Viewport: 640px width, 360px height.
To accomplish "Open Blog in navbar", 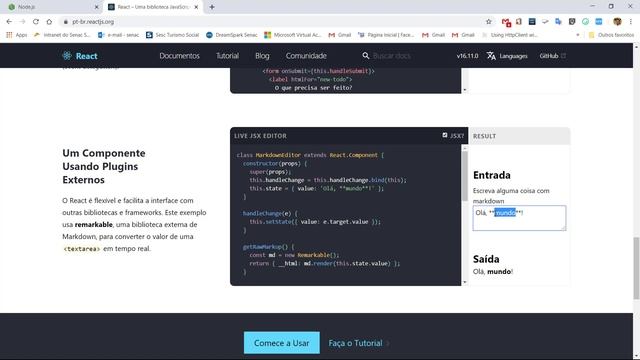I will click(x=262, y=56).
